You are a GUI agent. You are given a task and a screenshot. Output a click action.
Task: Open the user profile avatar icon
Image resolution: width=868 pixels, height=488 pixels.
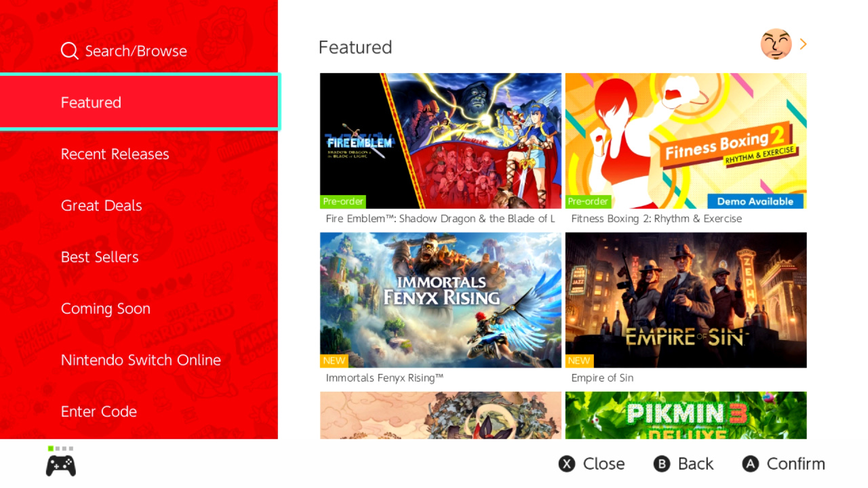[x=776, y=44]
